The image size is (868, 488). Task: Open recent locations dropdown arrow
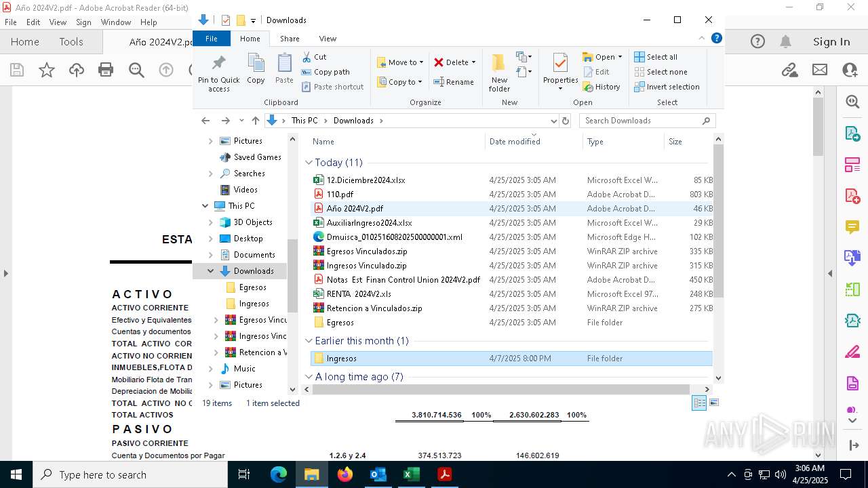(x=241, y=121)
